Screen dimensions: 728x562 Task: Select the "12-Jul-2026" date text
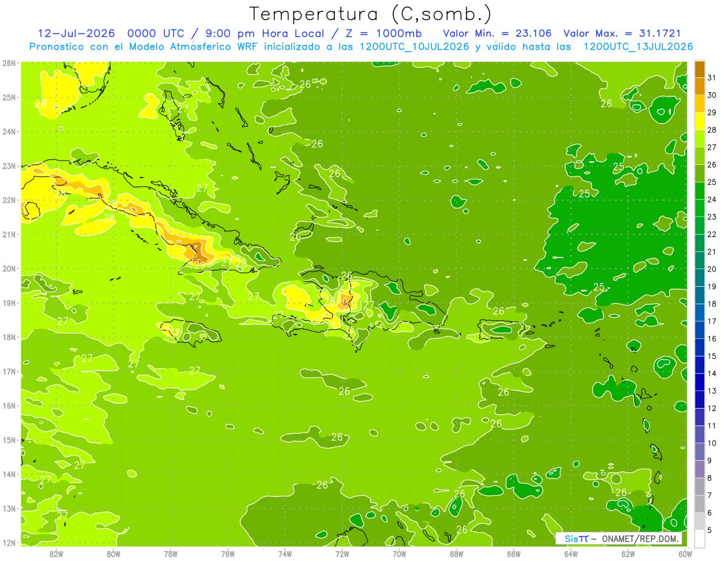click(75, 33)
